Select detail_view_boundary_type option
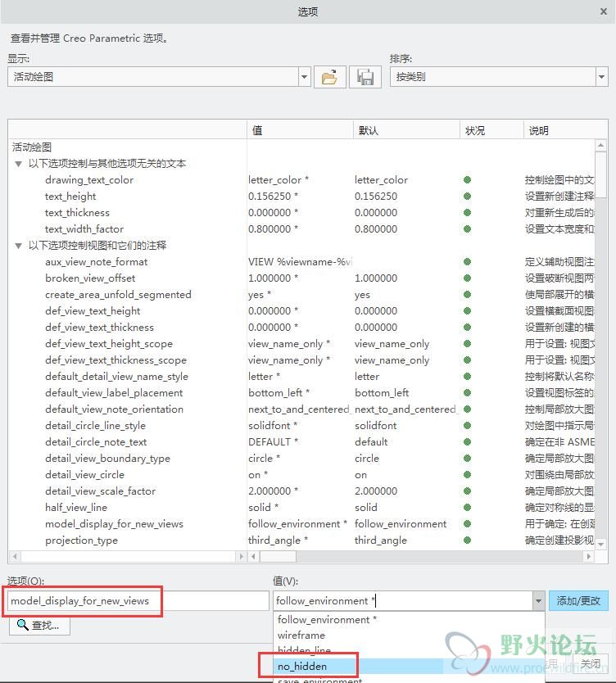 pyautogui.click(x=107, y=459)
